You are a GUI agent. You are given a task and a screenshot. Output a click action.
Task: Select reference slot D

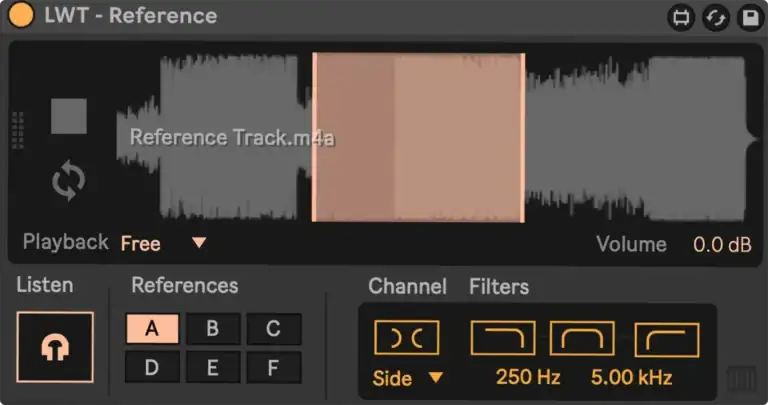[x=152, y=367]
